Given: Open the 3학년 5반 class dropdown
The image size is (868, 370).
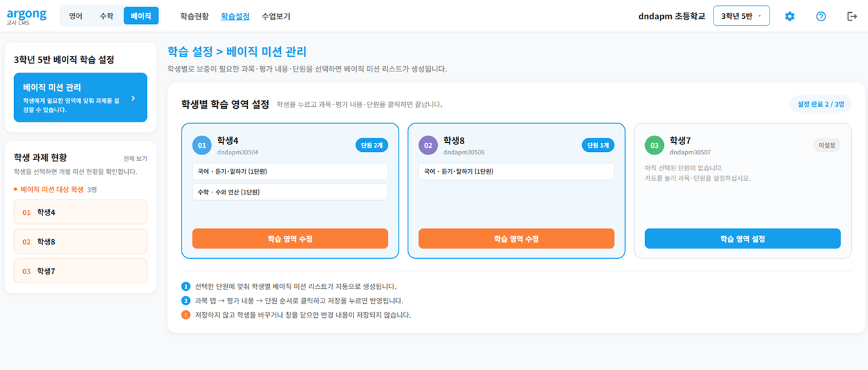Looking at the screenshot, I should (741, 16).
